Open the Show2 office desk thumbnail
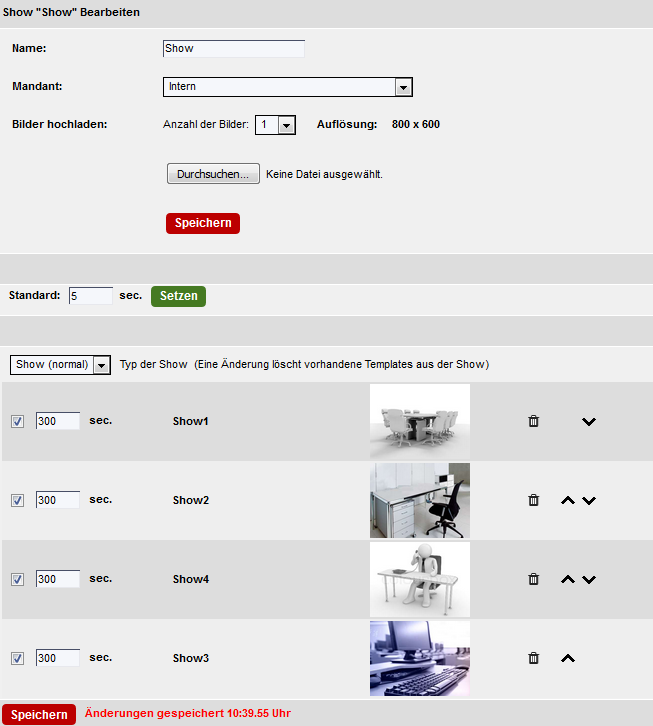The image size is (653, 726). tap(420, 501)
